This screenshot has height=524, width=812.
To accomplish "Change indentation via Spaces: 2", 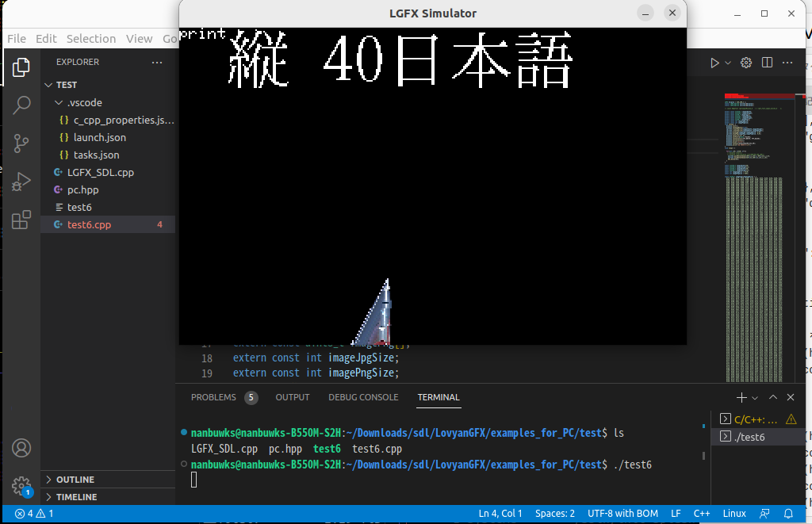I will tap(555, 514).
